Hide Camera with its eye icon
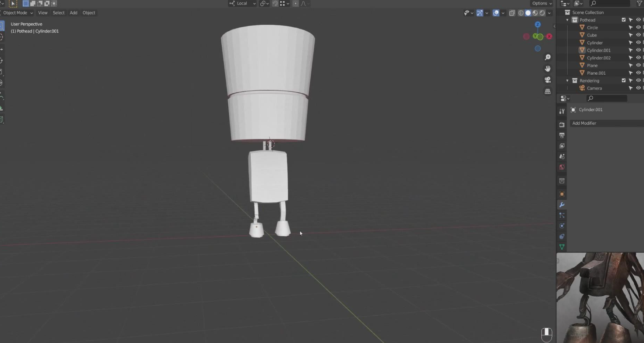Screen dimensions: 644x343 tap(638, 88)
